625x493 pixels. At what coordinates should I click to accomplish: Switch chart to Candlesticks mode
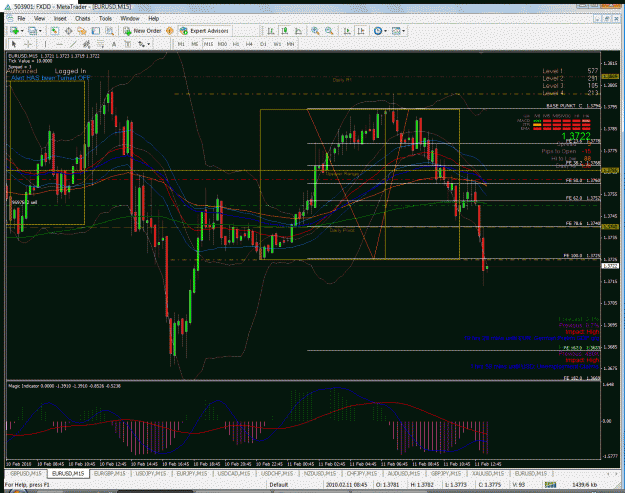(x=285, y=31)
